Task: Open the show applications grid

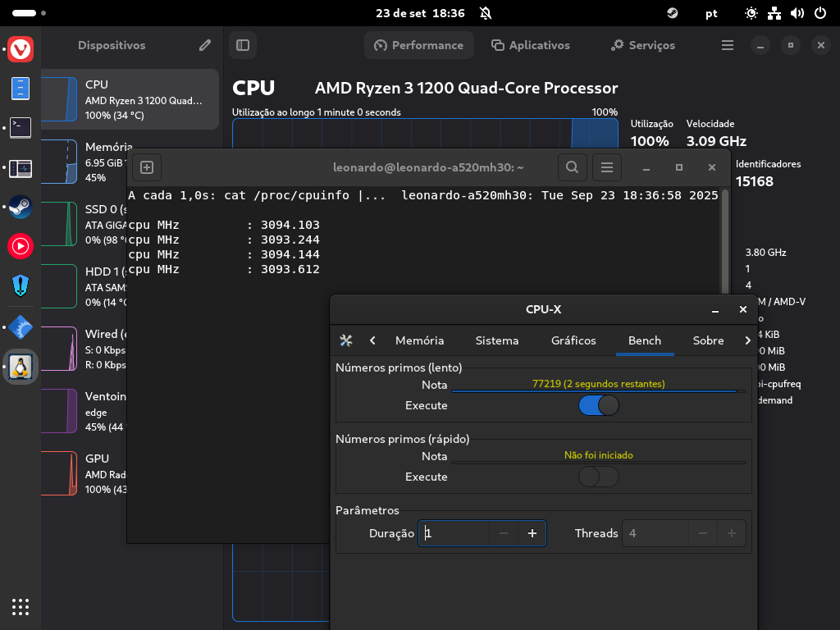Action: point(21,607)
